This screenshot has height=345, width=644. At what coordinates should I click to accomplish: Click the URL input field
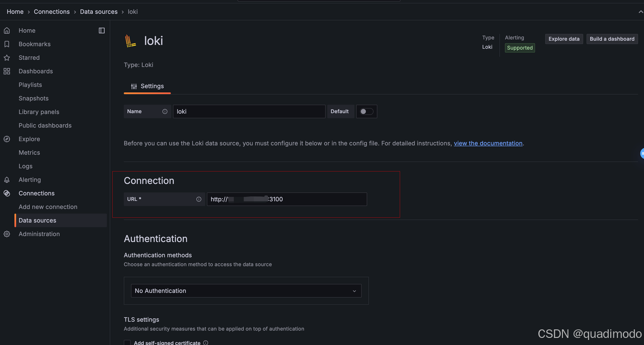(287, 199)
